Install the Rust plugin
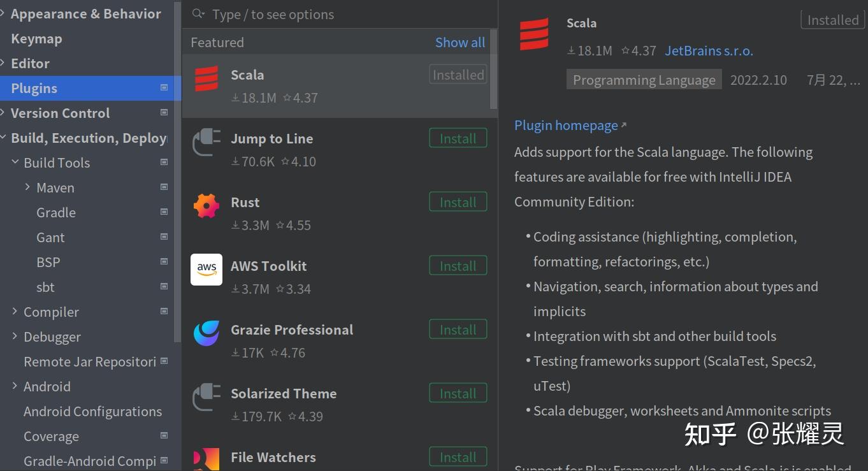 coord(458,202)
